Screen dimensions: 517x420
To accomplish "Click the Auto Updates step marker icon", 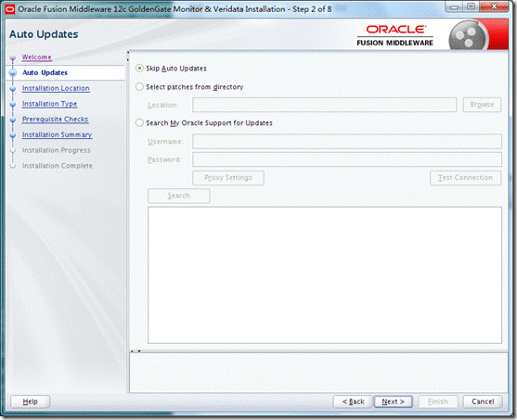I will (x=13, y=73).
